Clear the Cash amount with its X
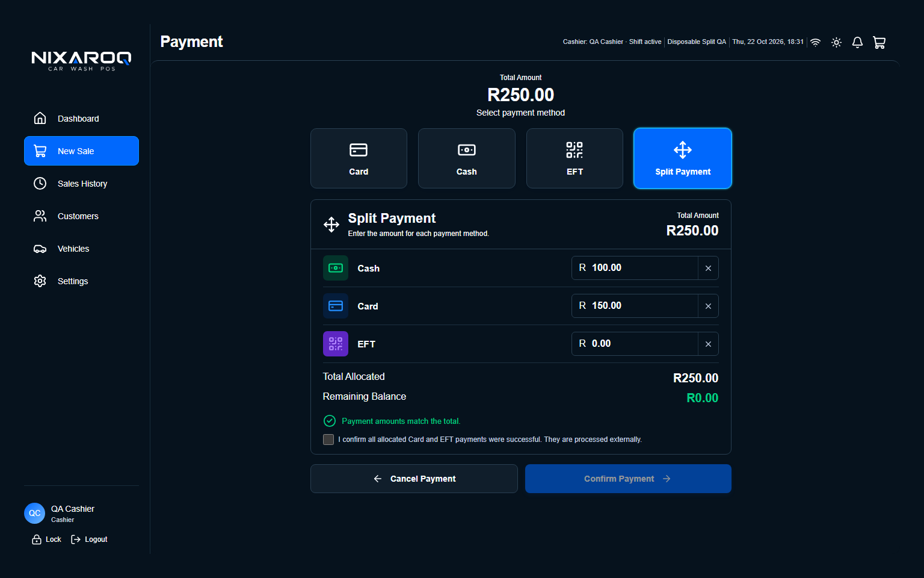The image size is (924, 578). [x=708, y=268]
